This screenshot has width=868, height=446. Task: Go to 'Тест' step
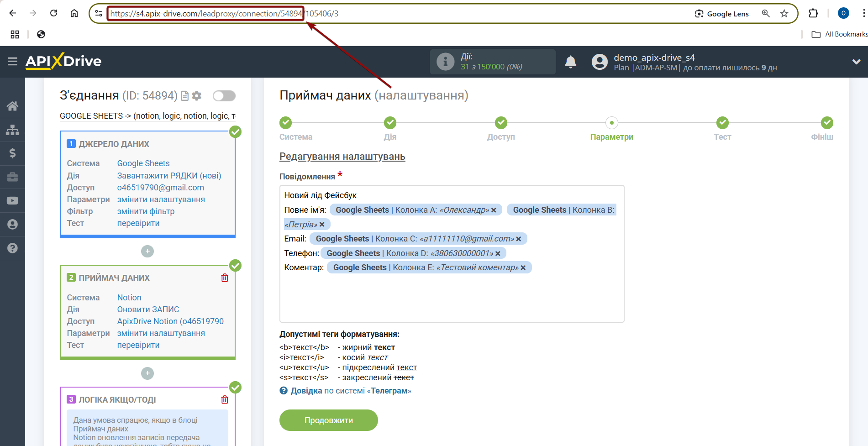click(x=722, y=122)
